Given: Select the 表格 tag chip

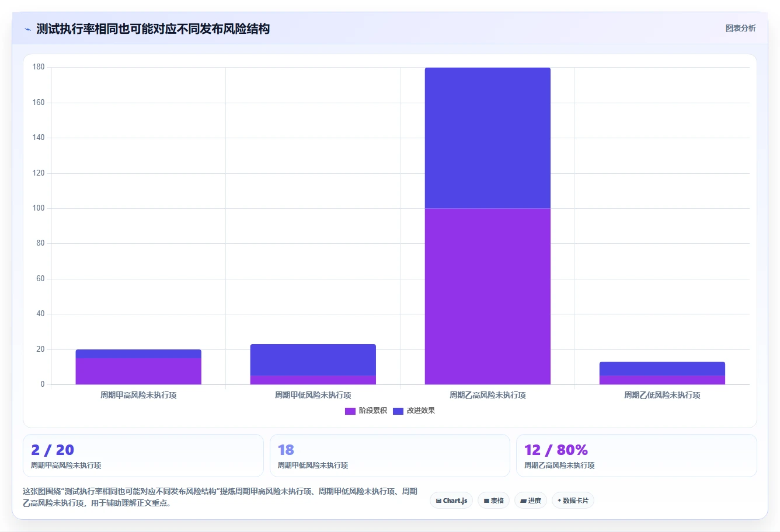Looking at the screenshot, I should 493,501.
